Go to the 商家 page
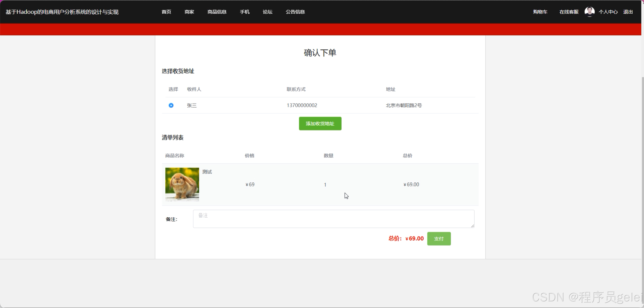The height and width of the screenshot is (308, 644). (x=189, y=12)
